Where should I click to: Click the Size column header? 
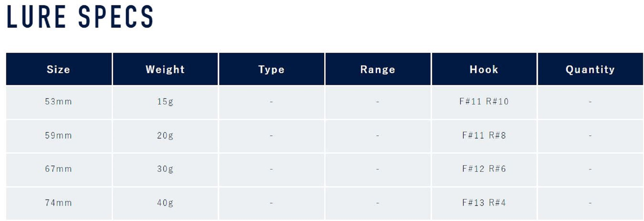point(58,69)
